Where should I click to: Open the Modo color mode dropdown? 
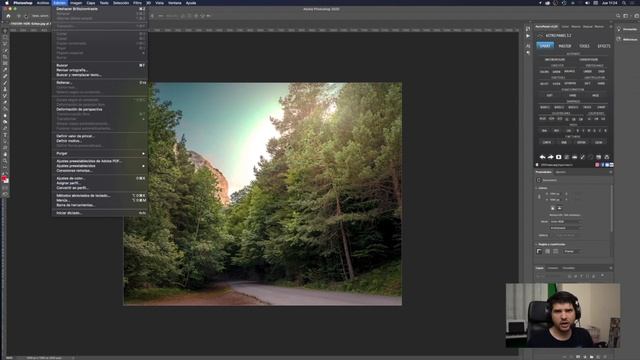pos(566,222)
